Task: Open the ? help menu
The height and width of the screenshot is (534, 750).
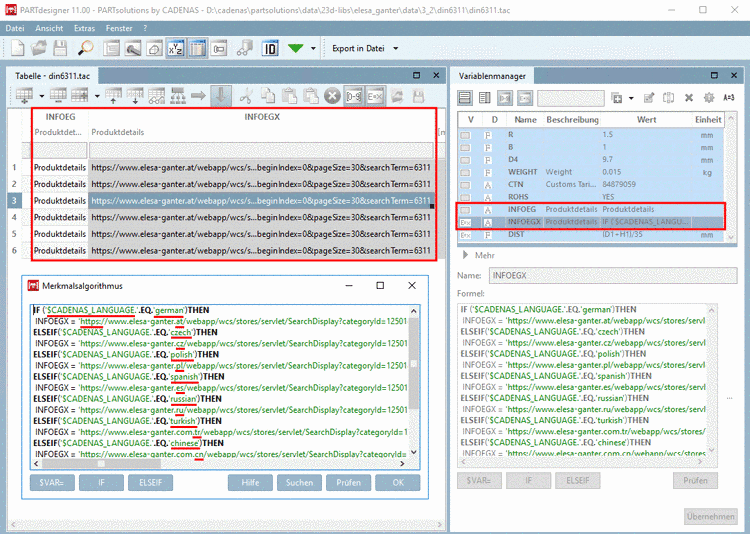Action: tap(145, 28)
